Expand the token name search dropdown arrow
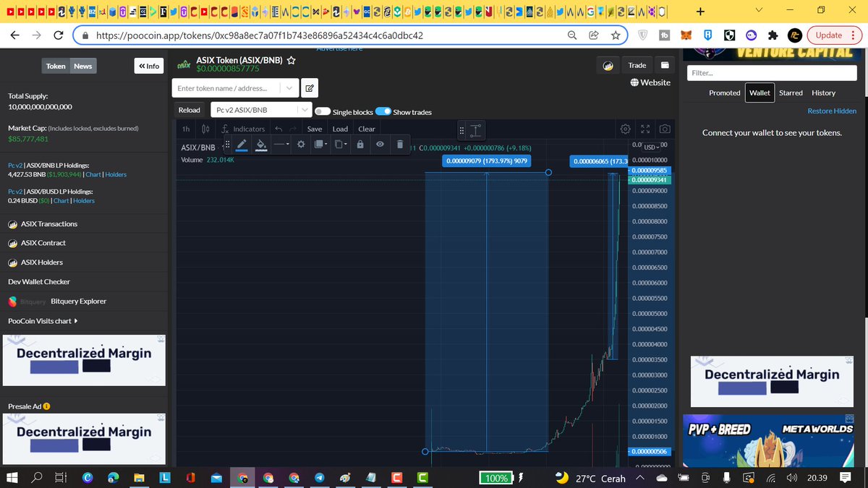The image size is (868, 488). 289,88
